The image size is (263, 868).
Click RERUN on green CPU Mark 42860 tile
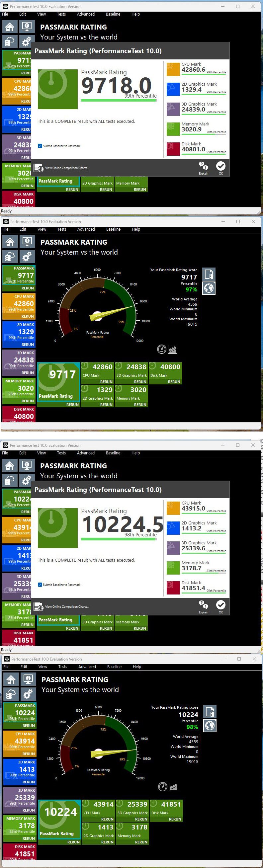click(x=106, y=382)
